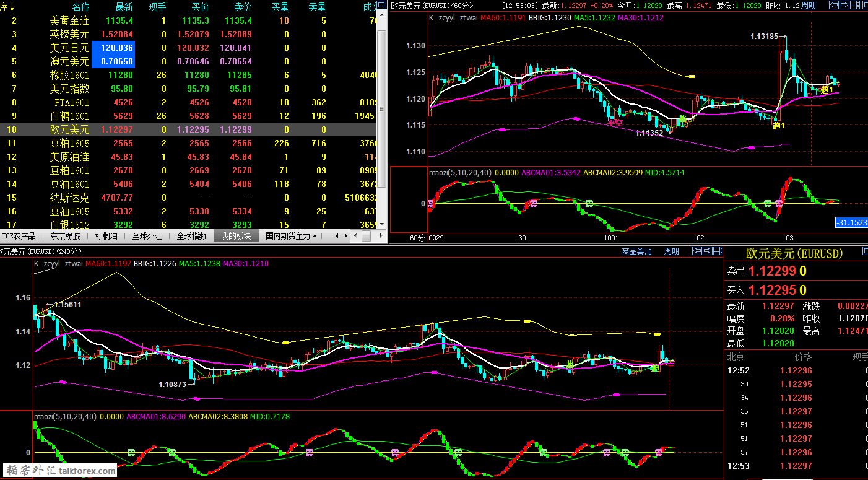Select the highlighted 欧元美元 row
Image resolution: width=868 pixels, height=480 pixels.
click(x=189, y=129)
